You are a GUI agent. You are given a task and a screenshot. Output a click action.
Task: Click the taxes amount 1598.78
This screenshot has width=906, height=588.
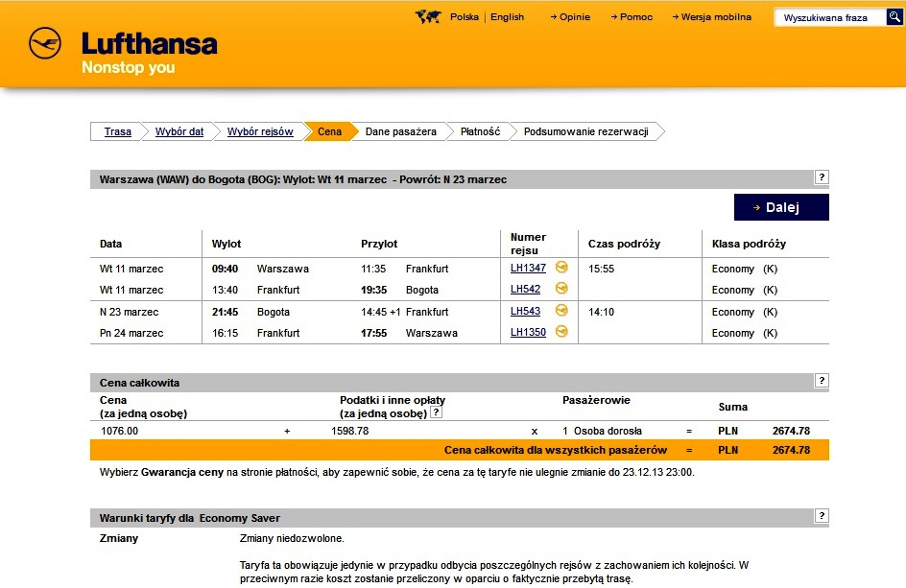coord(349,431)
